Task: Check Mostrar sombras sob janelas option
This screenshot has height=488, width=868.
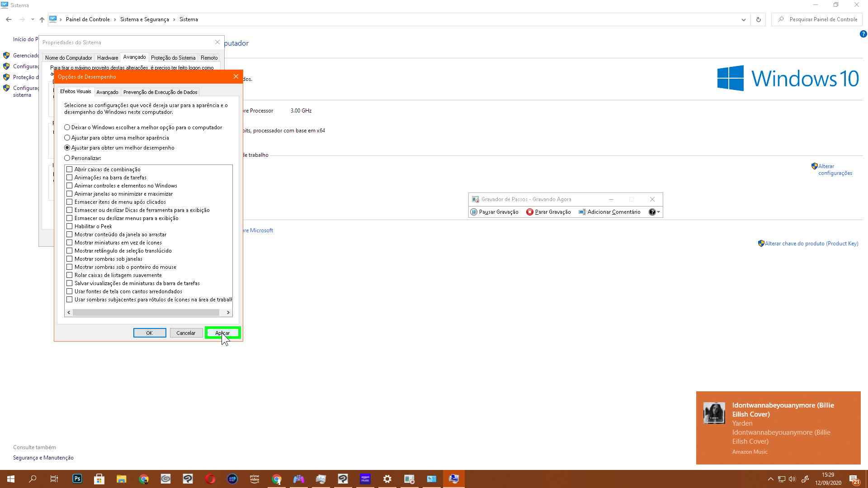Action: click(x=70, y=259)
